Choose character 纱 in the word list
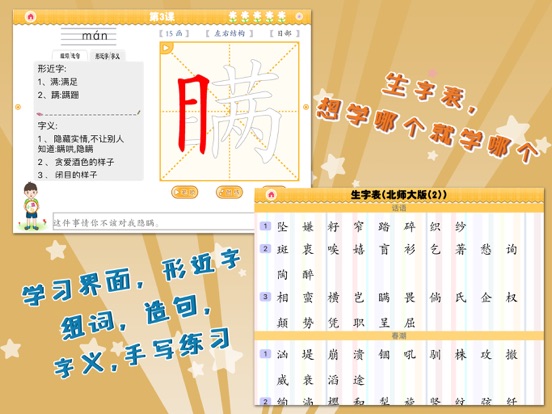Screen dimensions: 552x414 tap(460, 226)
